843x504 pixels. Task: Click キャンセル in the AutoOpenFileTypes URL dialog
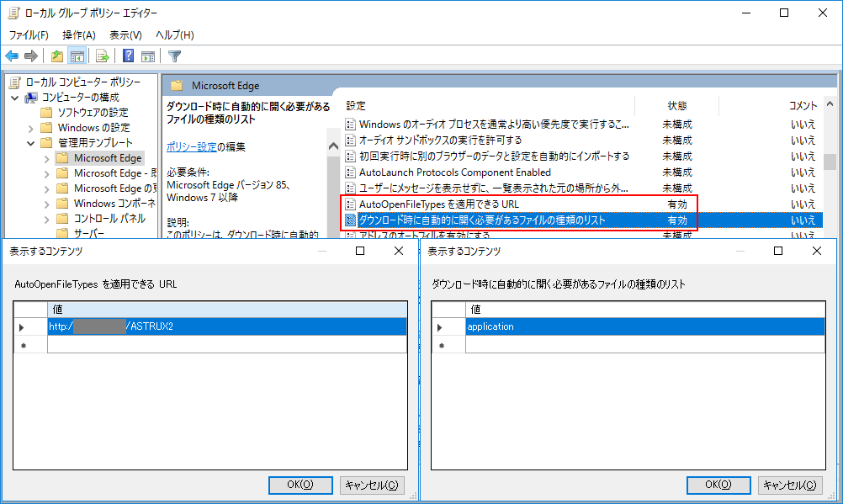click(372, 485)
